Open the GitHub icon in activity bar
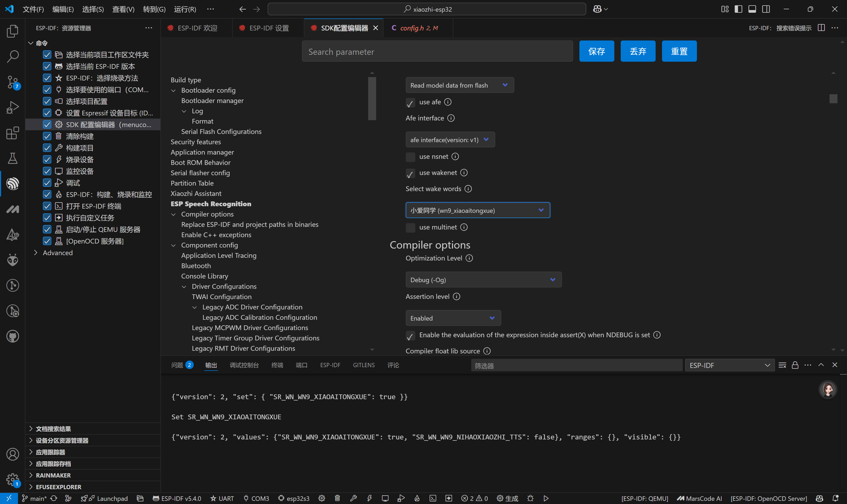 (12, 336)
